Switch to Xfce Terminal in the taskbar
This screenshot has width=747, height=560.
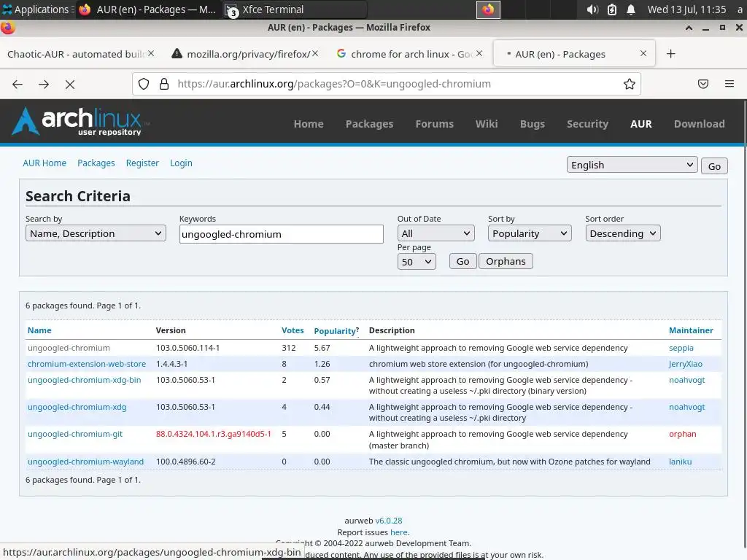point(295,9)
